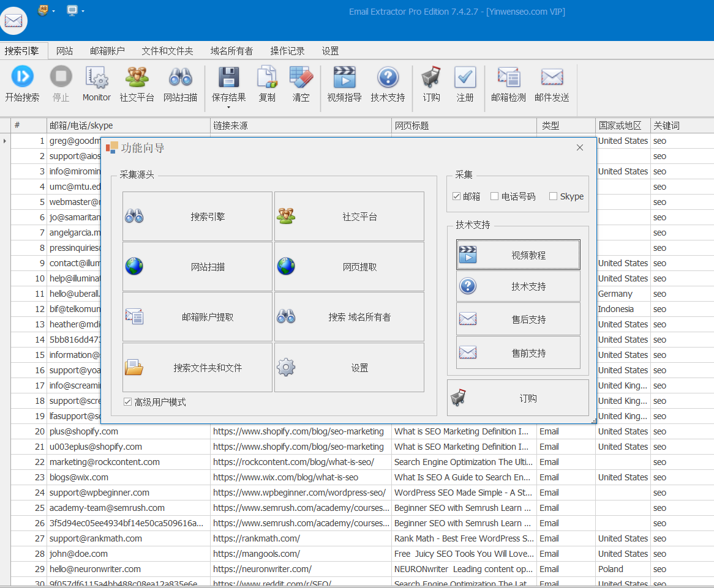Choose 邮箱账户提取 in wizard
This screenshot has width=714, height=588.
click(x=197, y=317)
